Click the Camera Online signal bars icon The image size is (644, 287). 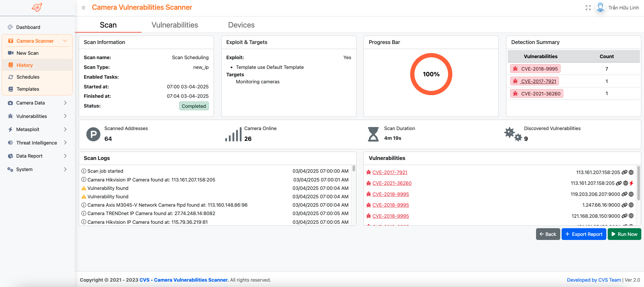[233, 134]
